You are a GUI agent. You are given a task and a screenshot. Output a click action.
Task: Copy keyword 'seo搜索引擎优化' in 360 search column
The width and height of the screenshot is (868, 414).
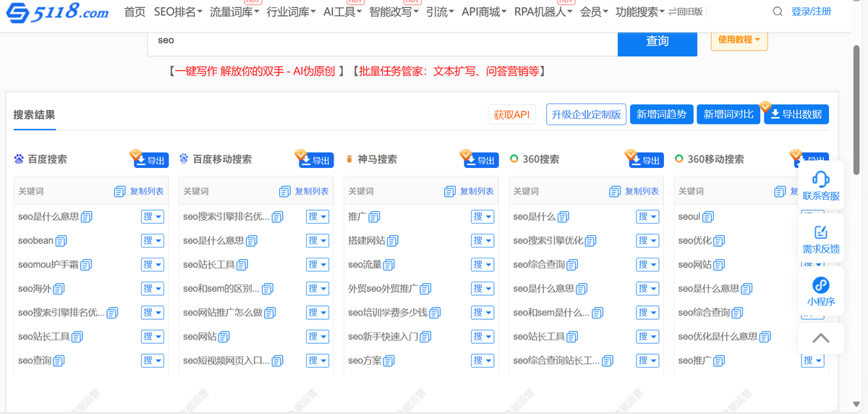pos(590,240)
